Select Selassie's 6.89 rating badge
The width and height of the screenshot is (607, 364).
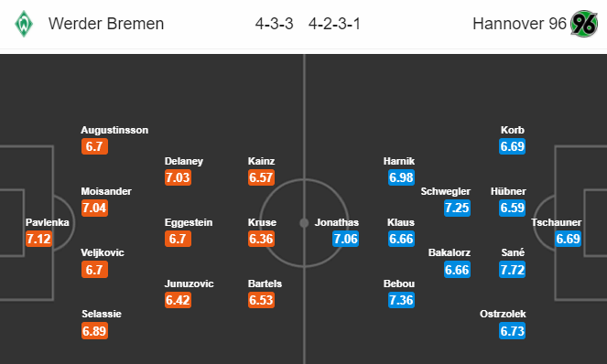tap(94, 331)
